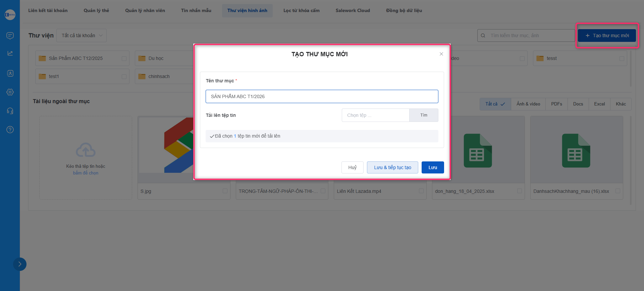
Task: Tick the checkbox for test1 folder
Action: coord(124,77)
